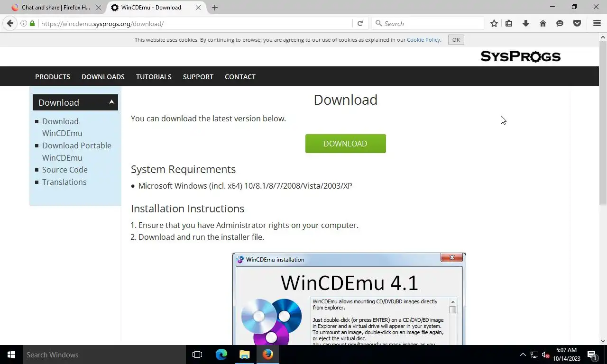Open the DOWNLOADS menu
Image resolution: width=607 pixels, height=364 pixels.
[x=103, y=76]
